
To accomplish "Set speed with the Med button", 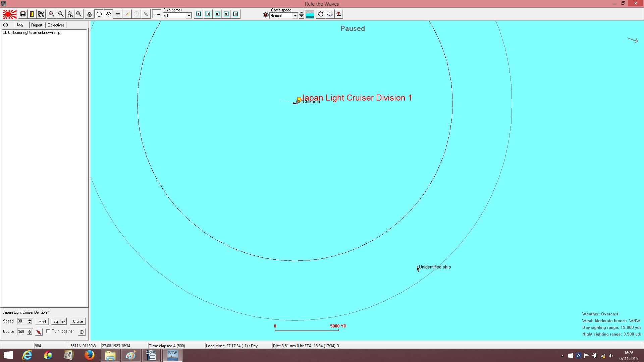I will pyautogui.click(x=42, y=321).
